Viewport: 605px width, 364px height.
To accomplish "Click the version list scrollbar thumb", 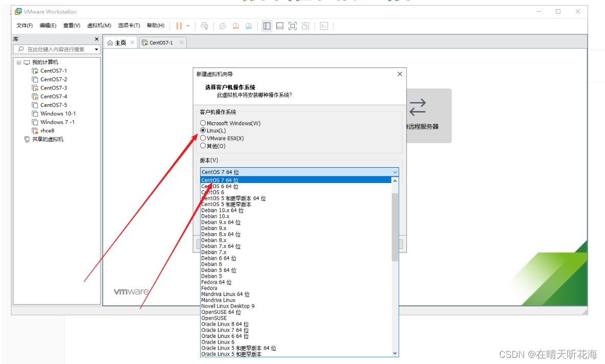I will pos(395,227).
